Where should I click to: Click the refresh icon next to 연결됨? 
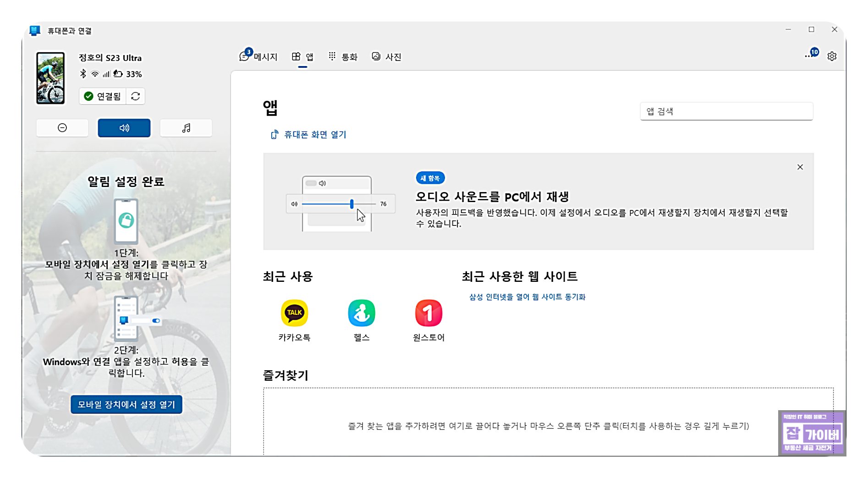tap(135, 96)
